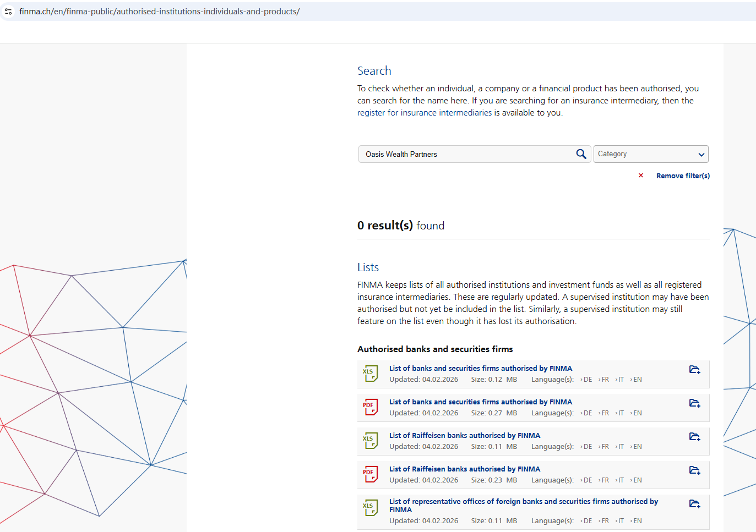The width and height of the screenshot is (756, 532).
Task: Open register for insurance intermediaries link
Action: coord(424,113)
